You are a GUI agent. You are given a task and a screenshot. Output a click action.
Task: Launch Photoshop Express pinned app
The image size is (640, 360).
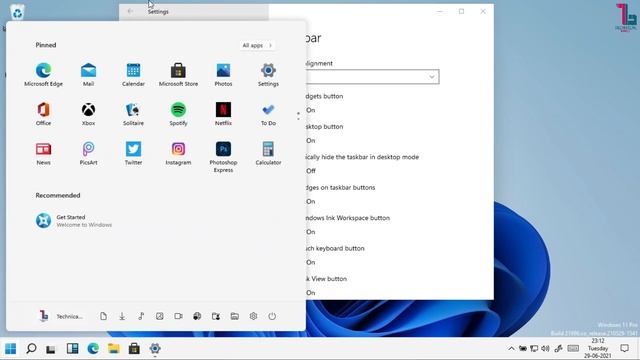[223, 157]
